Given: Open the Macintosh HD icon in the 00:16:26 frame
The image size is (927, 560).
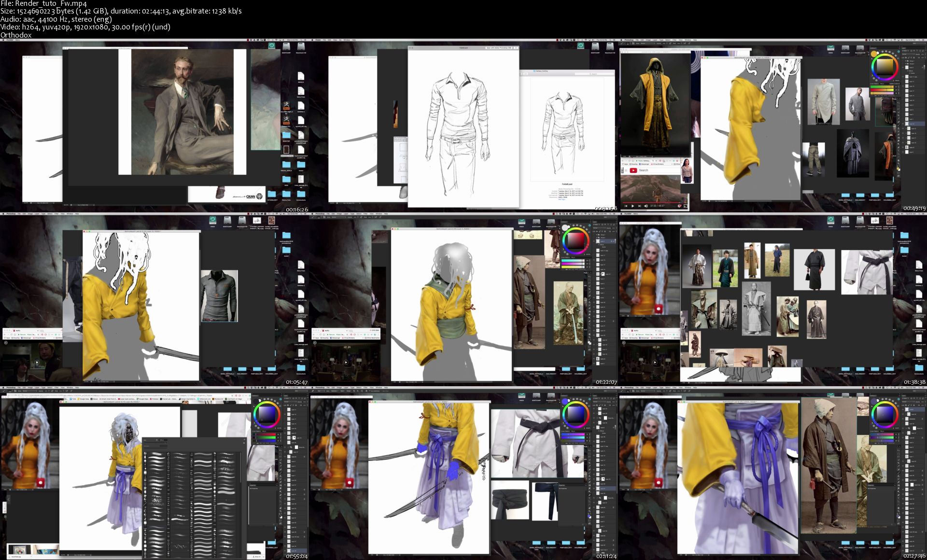Looking at the screenshot, I should coord(301,47).
